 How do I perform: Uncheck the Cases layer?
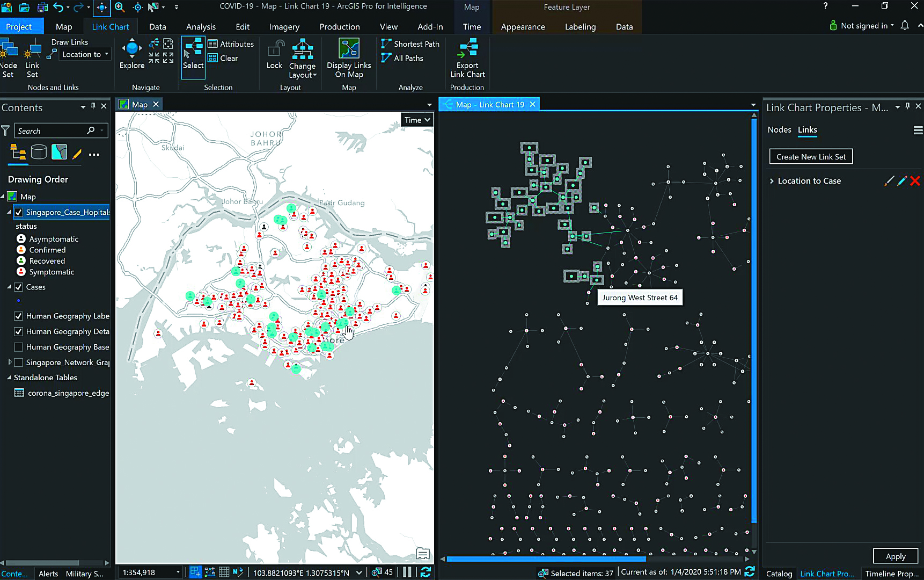tap(19, 287)
